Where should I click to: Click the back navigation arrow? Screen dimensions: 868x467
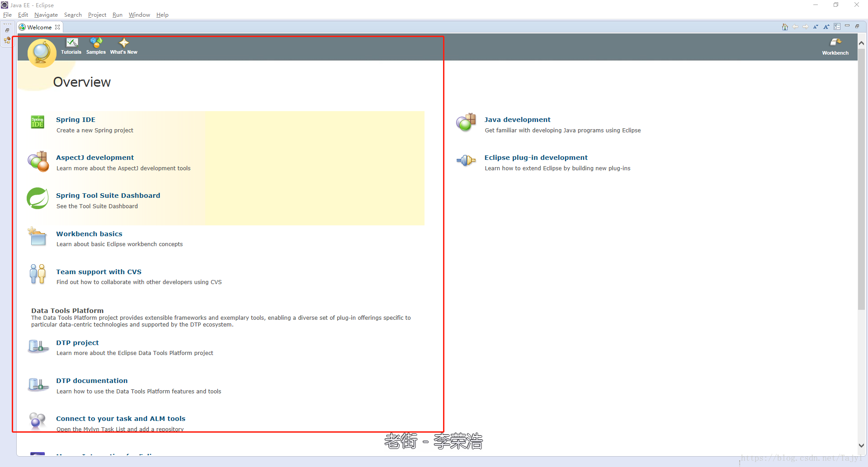(795, 27)
